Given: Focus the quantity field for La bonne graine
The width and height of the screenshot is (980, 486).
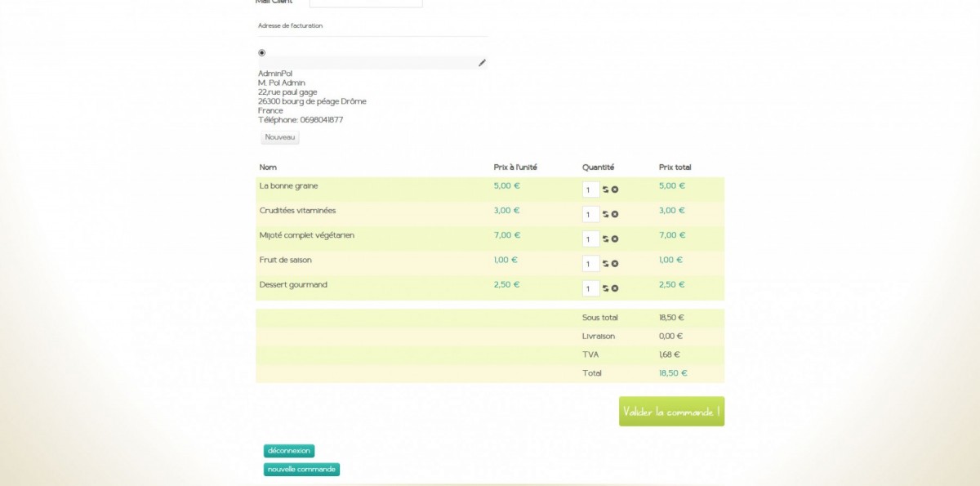Looking at the screenshot, I should 591,189.
